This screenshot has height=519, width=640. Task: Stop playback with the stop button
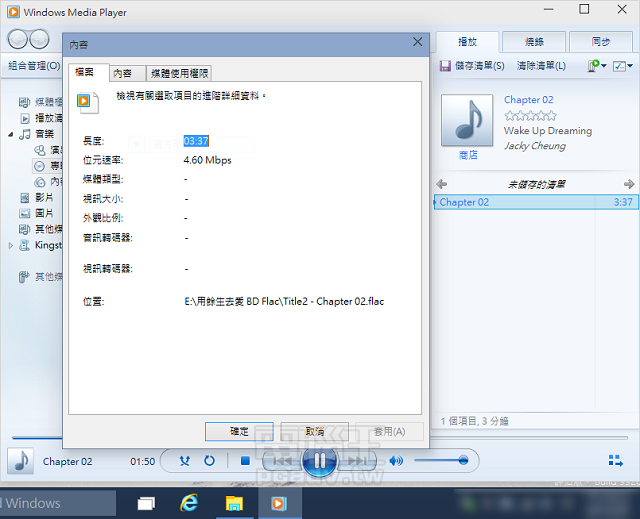pyautogui.click(x=245, y=461)
